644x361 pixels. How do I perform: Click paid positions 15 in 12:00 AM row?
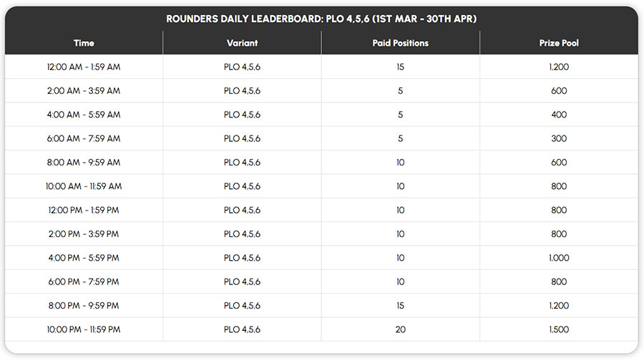tap(401, 67)
